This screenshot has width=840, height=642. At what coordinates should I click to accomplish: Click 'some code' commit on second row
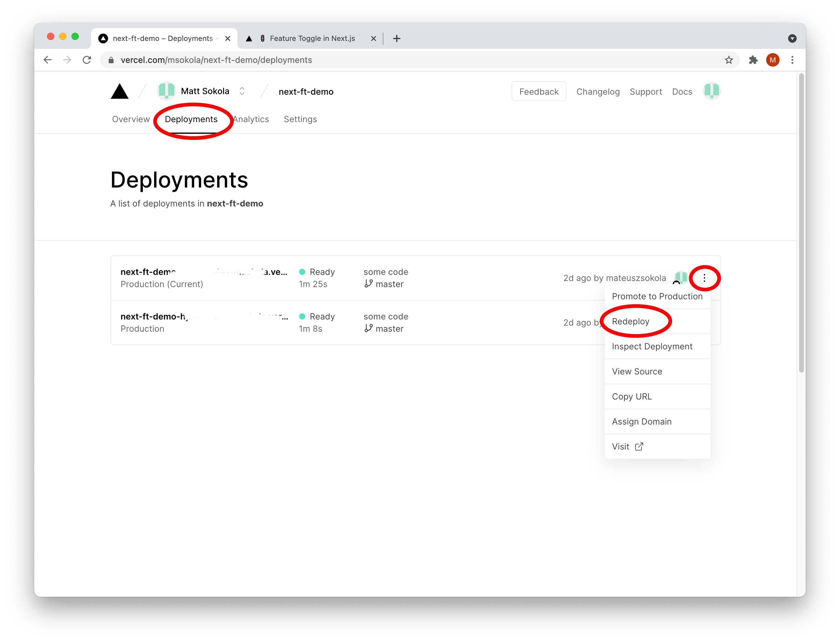pyautogui.click(x=386, y=316)
